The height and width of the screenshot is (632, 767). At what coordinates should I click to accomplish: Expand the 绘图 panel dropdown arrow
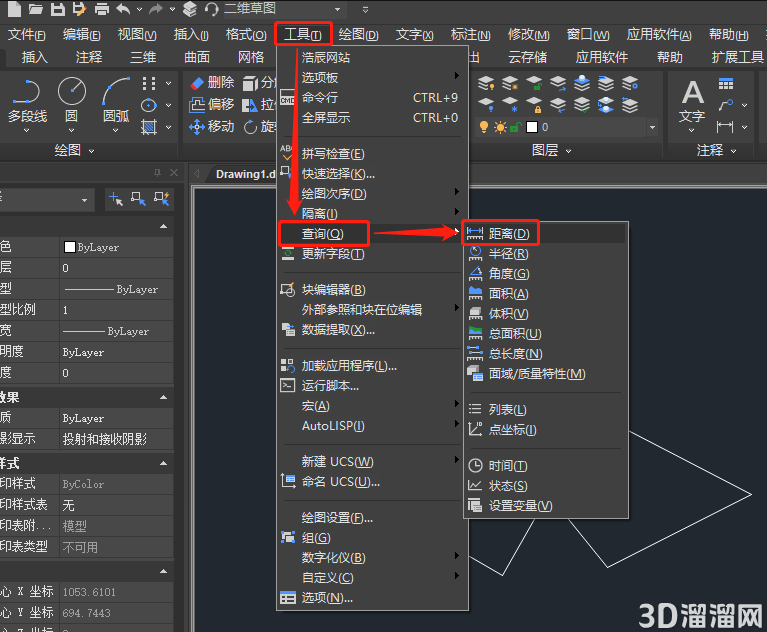click(x=91, y=151)
